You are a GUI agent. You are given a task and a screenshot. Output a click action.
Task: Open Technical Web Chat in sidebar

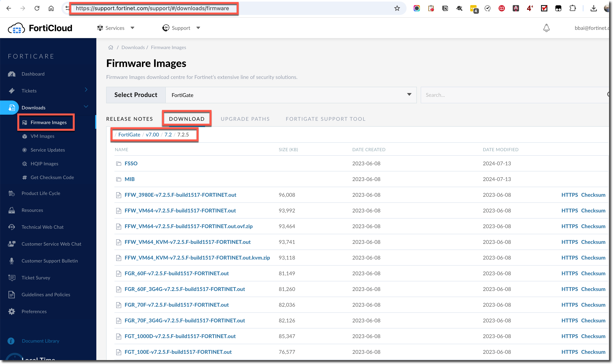[42, 227]
